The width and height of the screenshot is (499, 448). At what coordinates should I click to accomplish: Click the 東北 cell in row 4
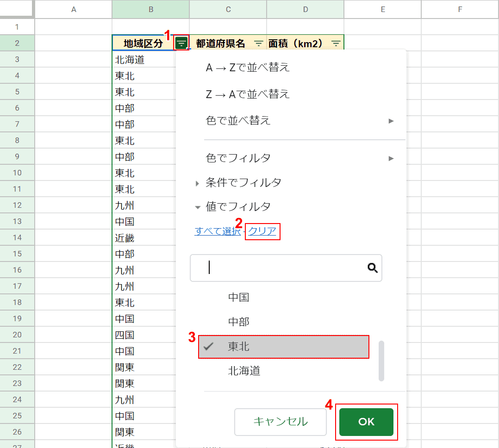pos(144,76)
